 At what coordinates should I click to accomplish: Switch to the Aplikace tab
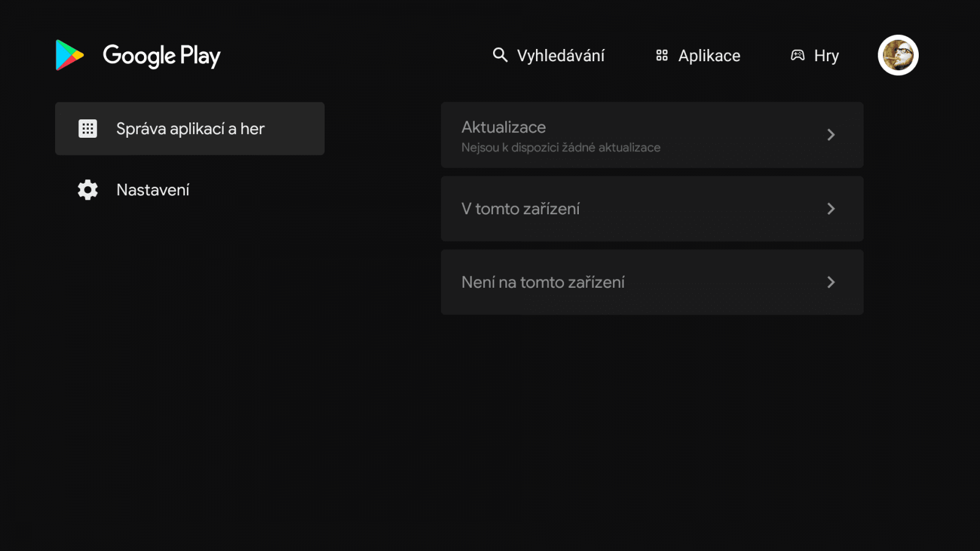tap(708, 55)
